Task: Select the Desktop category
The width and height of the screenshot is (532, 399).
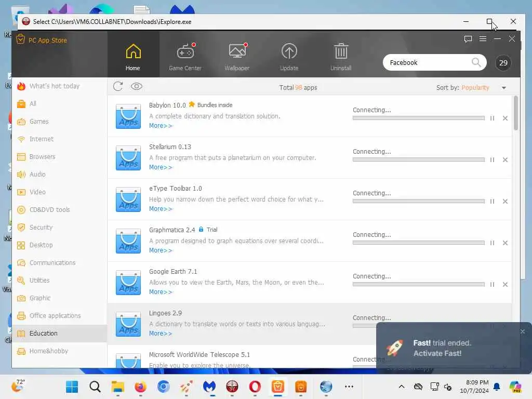Action: click(x=59, y=245)
